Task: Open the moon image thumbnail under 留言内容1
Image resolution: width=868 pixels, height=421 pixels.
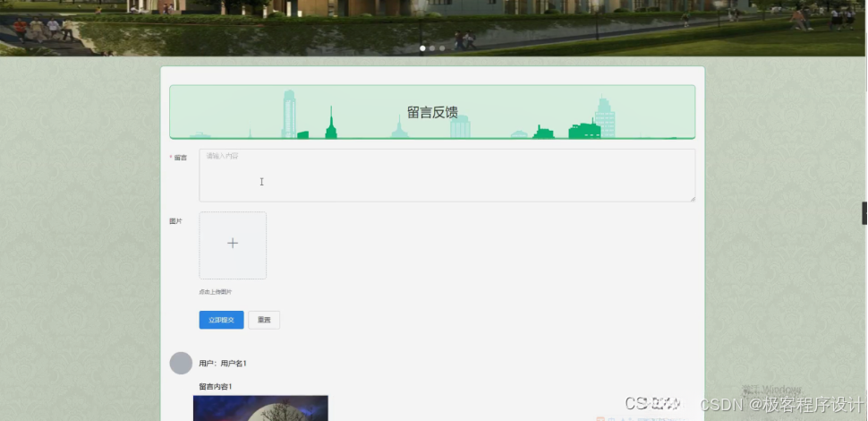Action: pyautogui.click(x=260, y=408)
